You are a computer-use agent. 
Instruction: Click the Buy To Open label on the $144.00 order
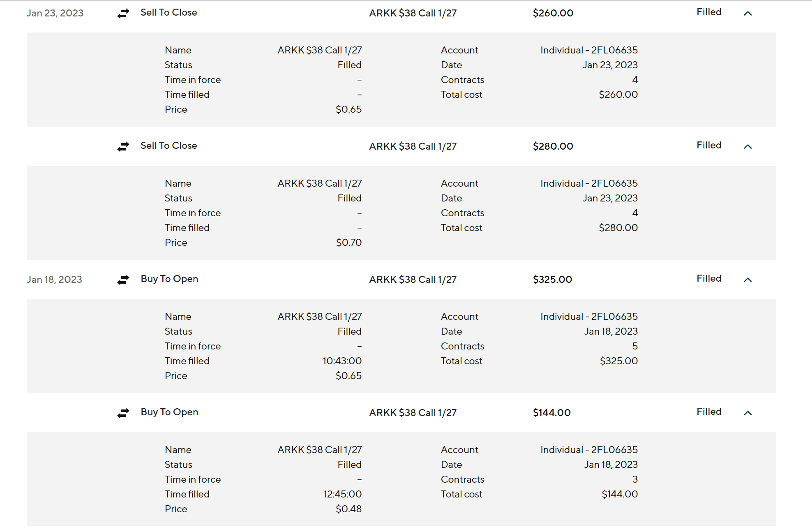(169, 412)
